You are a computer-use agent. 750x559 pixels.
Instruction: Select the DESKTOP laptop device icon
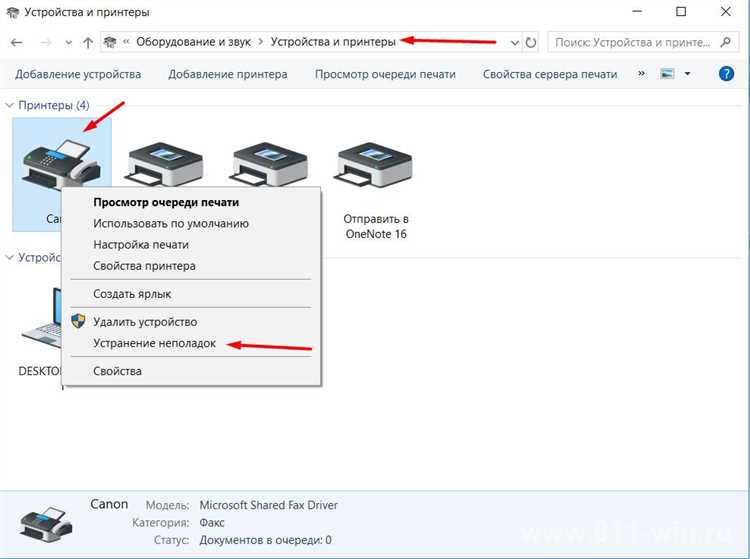42,319
